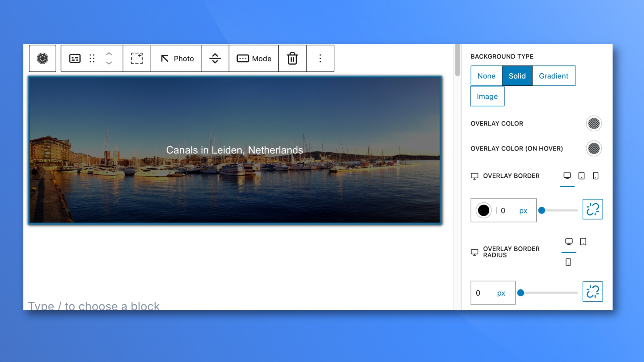Toggle linked values for overlay border
This screenshot has height=362, width=644.
pyautogui.click(x=592, y=209)
